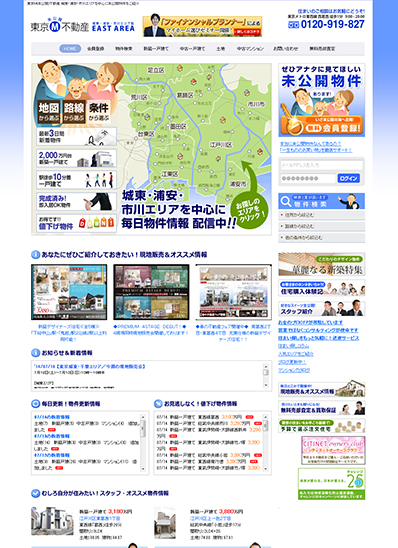Click icon beside お見逃しなく！値下げ物件情報
398x548 pixels.
point(158,404)
